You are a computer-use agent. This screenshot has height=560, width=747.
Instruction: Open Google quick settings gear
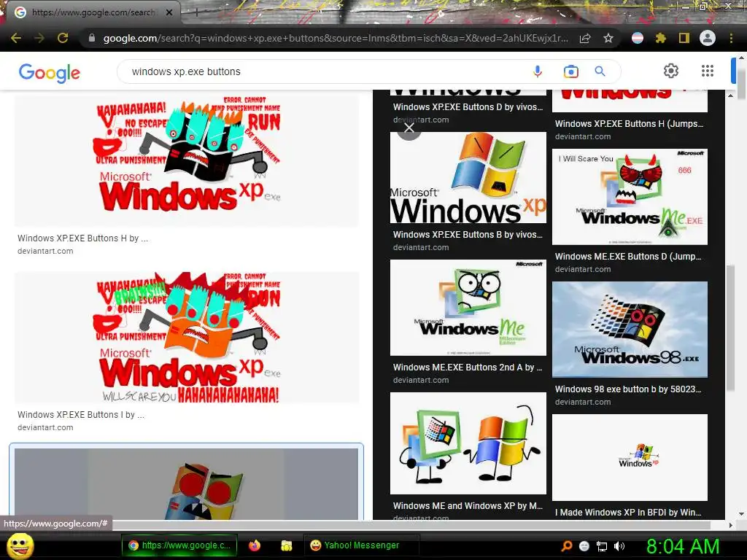click(671, 71)
